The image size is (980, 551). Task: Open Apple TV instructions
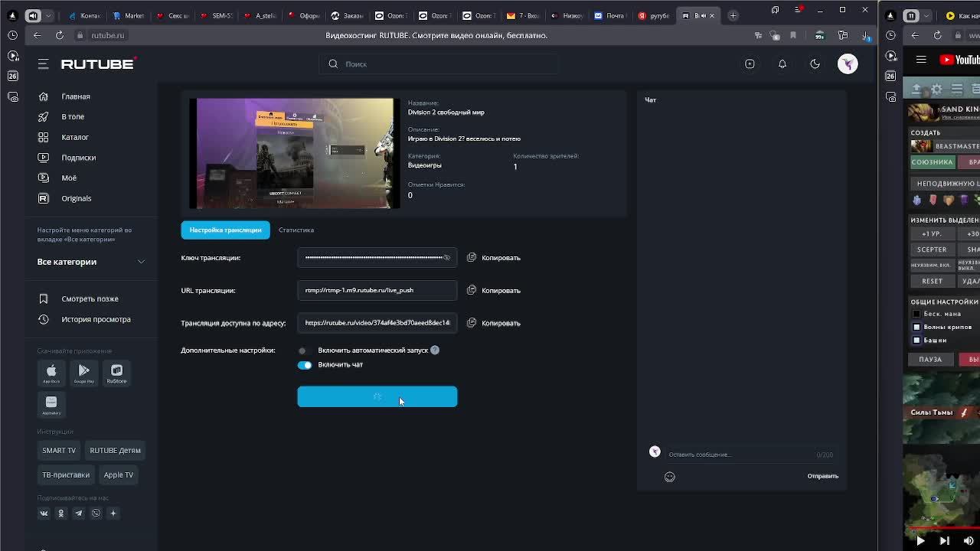119,475
